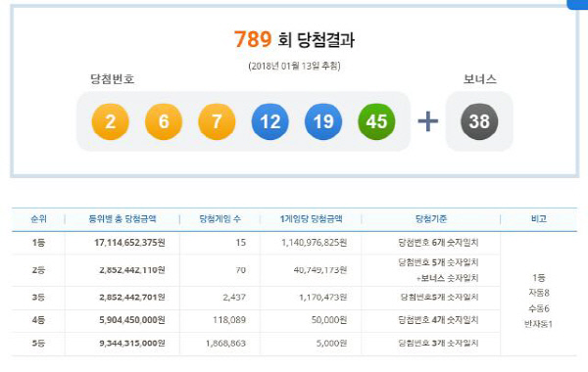Image resolution: width=588 pixels, height=372 pixels.
Task: Click the 3등 rank cell
Action: [x=38, y=298]
